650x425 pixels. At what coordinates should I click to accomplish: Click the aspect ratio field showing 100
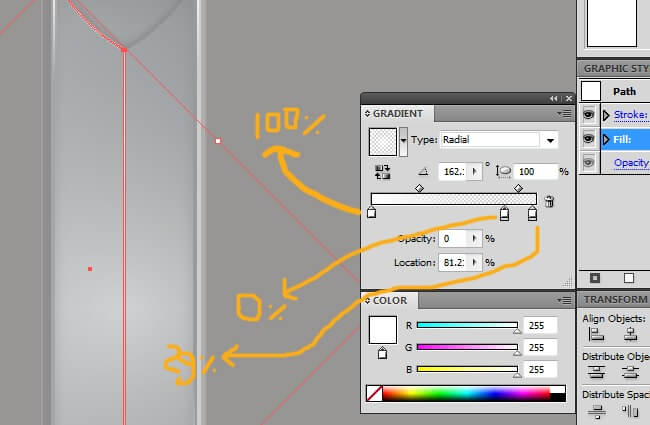pyautogui.click(x=535, y=171)
